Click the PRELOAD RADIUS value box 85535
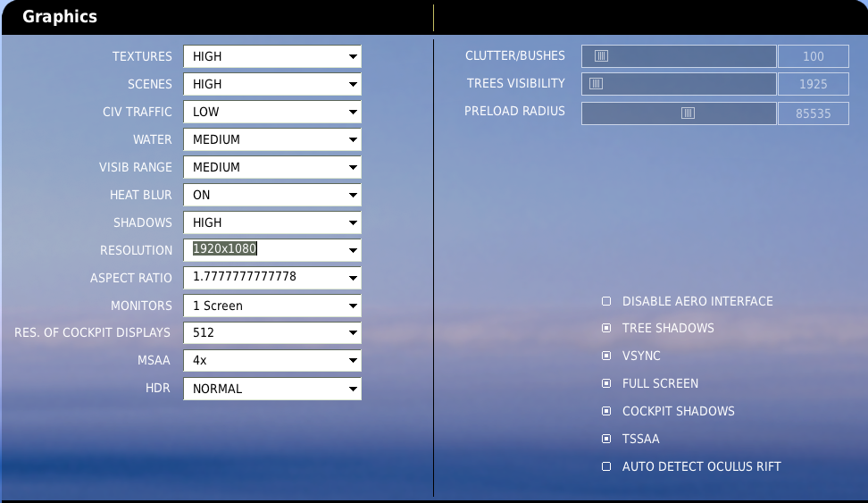Screen dimensions: 868x503 click(814, 113)
